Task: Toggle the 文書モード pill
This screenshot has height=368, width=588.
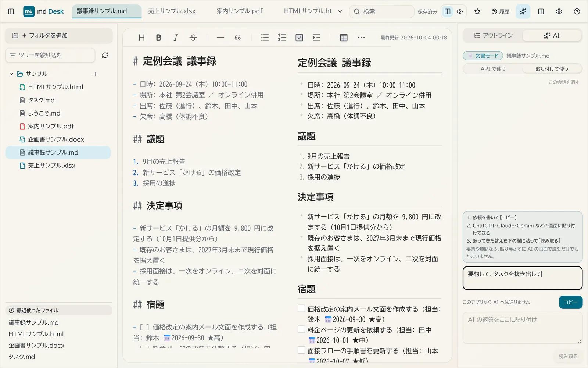Action: pos(483,56)
